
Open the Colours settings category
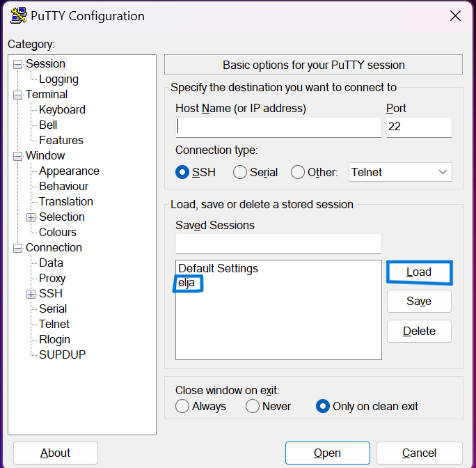tap(58, 232)
